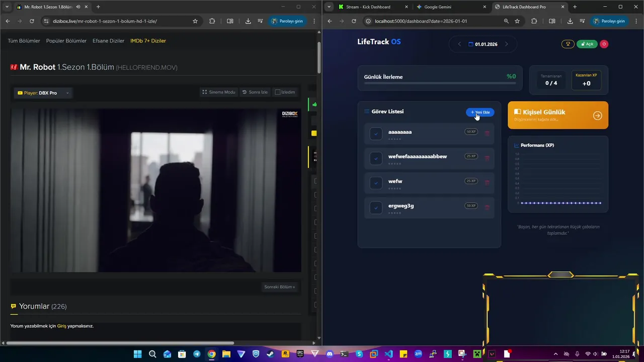Open a new tab in right browser

click(x=575, y=7)
